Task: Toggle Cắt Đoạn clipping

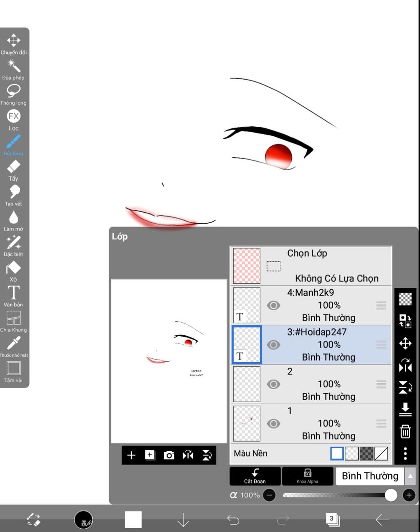Action: tap(255, 476)
